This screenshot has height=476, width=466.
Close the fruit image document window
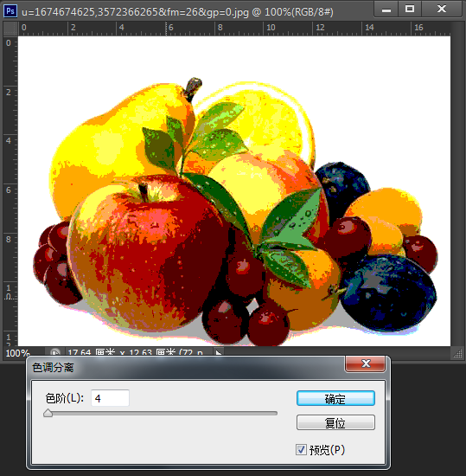442,10
